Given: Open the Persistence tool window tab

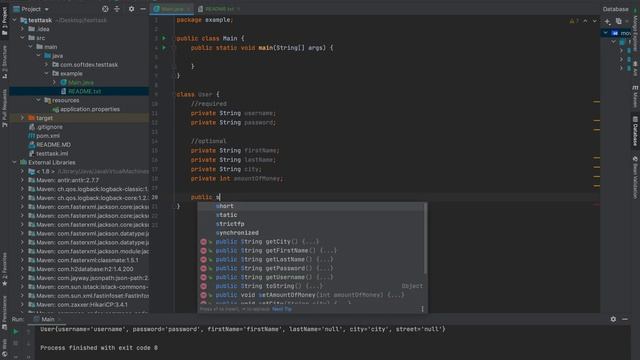Looking at the screenshot, I should pyautogui.click(x=4, y=312).
